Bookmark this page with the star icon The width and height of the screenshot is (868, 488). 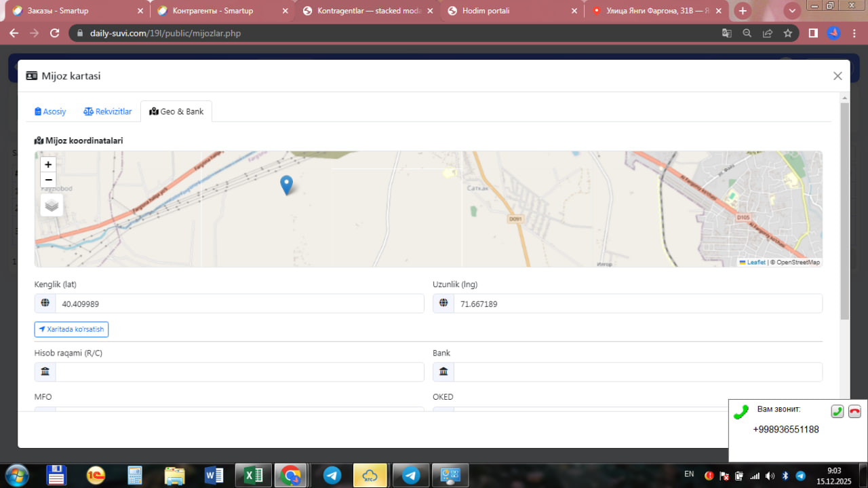787,33
